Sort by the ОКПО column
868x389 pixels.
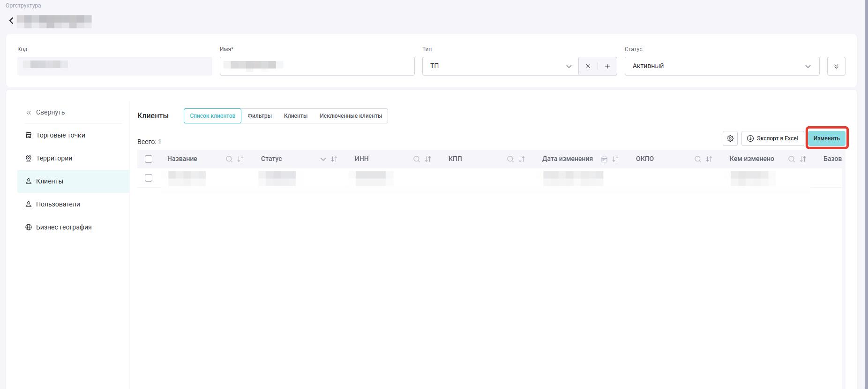point(709,159)
